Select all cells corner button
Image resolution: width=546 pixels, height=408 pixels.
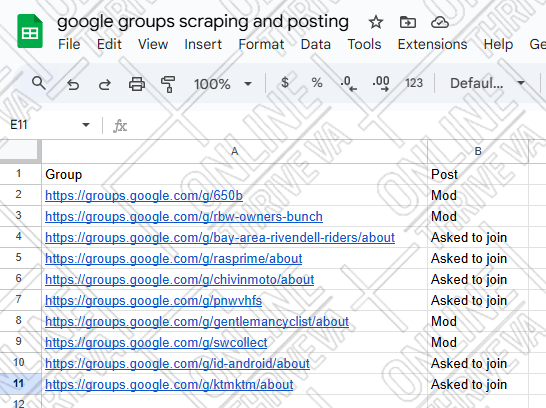pyautogui.click(x=20, y=151)
